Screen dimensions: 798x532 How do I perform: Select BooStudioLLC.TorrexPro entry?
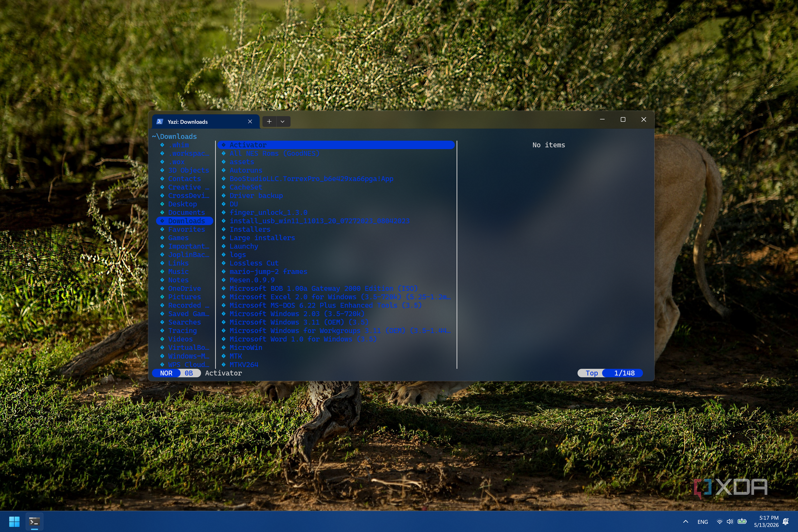311,179
